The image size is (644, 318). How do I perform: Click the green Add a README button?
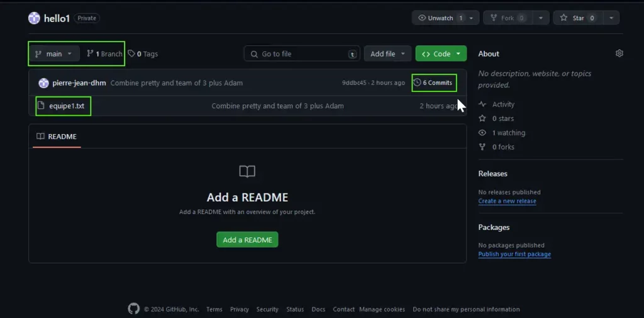point(247,240)
